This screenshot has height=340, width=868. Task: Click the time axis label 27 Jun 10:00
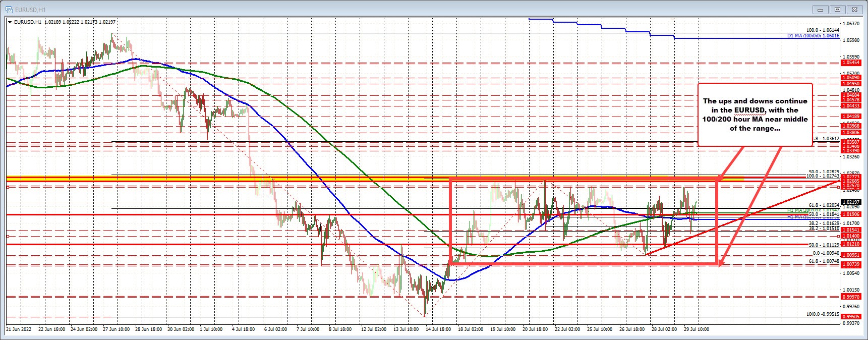[x=117, y=329]
